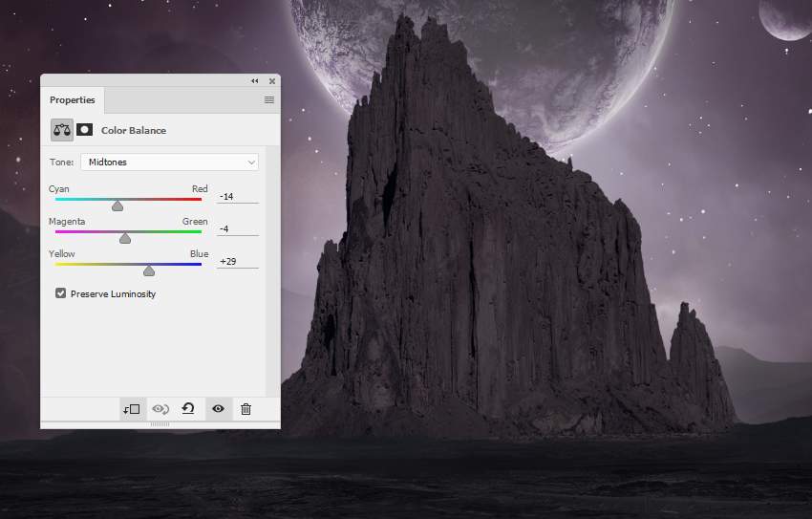Click the Color Balance title text
Image resolution: width=812 pixels, height=519 pixels.
tap(134, 131)
